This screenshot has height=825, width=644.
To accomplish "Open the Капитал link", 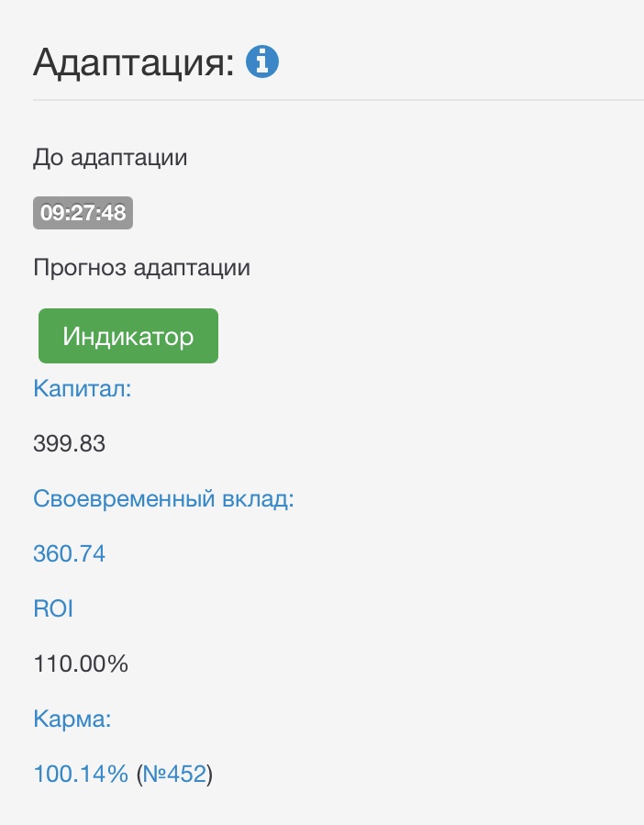I will (x=83, y=388).
